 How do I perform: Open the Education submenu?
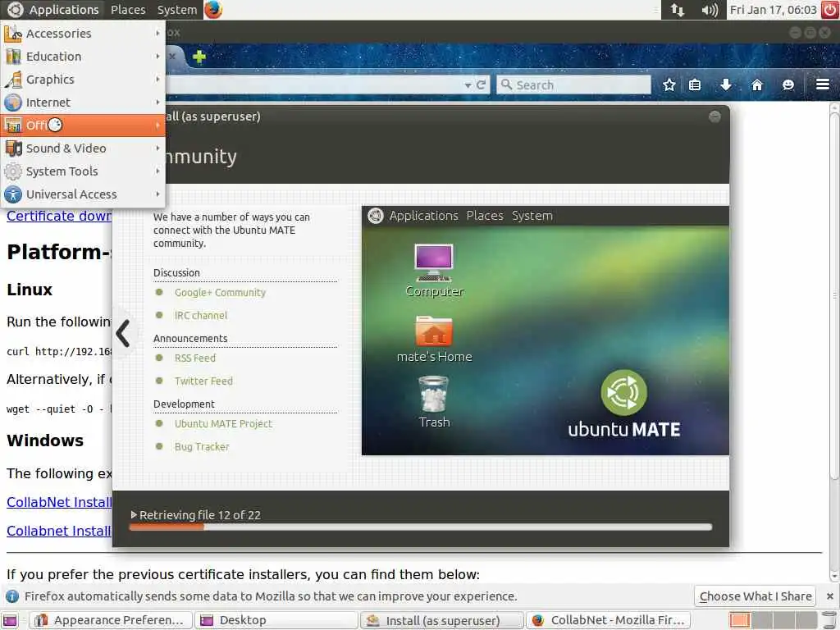coord(83,57)
